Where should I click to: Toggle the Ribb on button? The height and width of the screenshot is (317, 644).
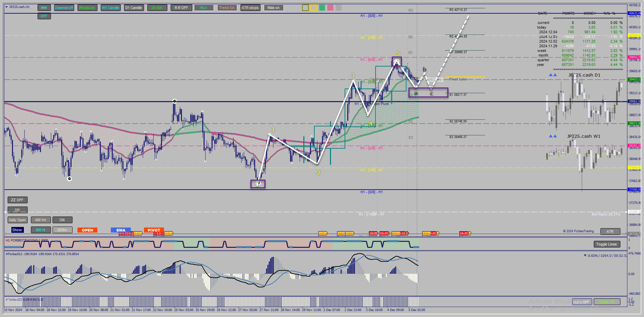point(273,8)
